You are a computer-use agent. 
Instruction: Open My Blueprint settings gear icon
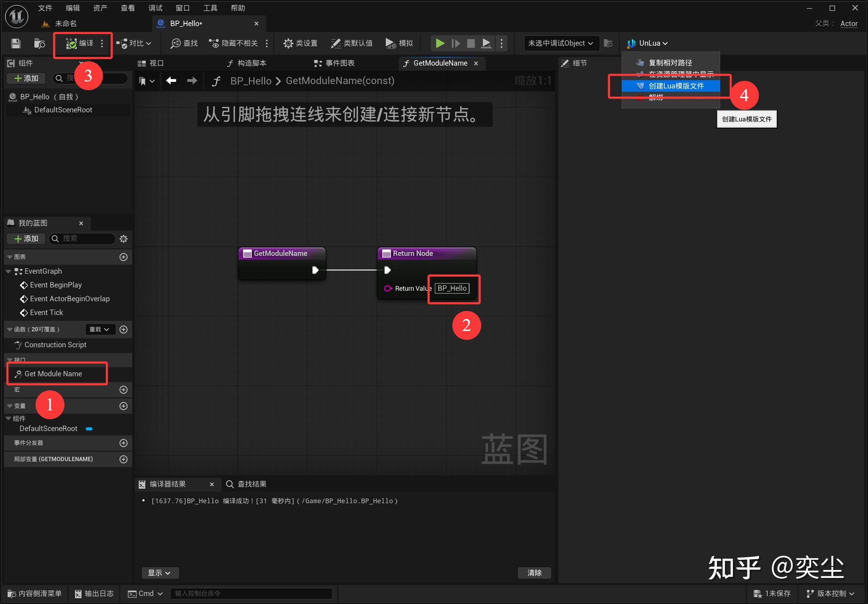(x=124, y=239)
